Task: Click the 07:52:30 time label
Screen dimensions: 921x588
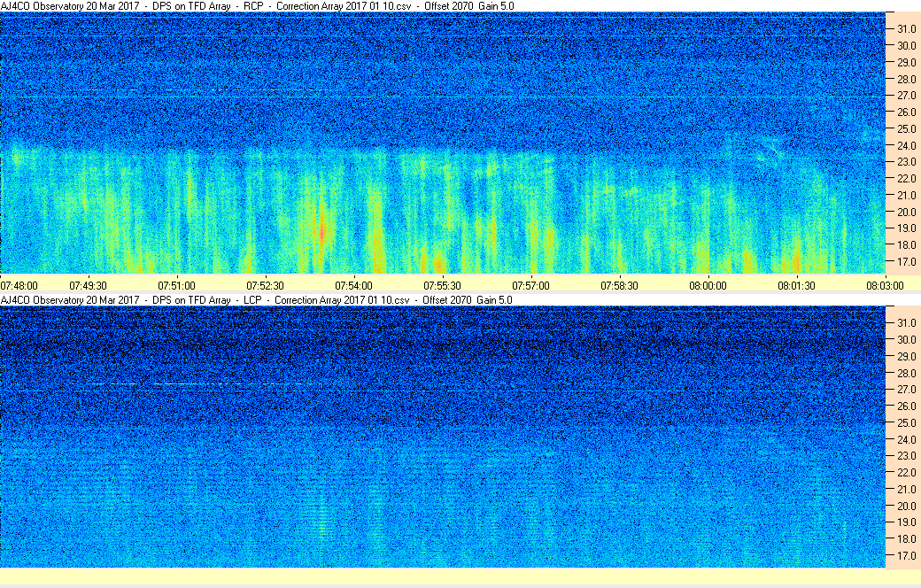Action: pyautogui.click(x=265, y=285)
